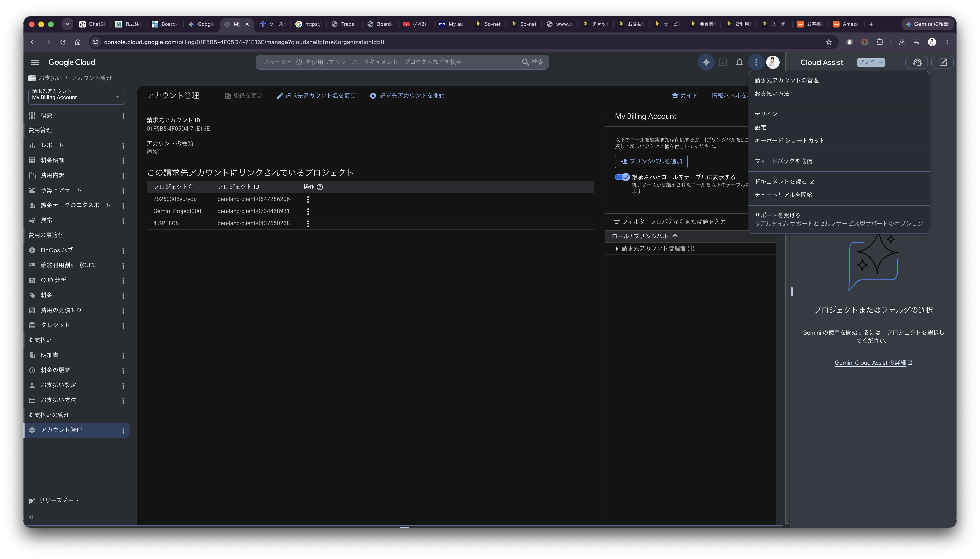
Task: Open the My Billing Account selector dropdown
Action: pos(76,97)
